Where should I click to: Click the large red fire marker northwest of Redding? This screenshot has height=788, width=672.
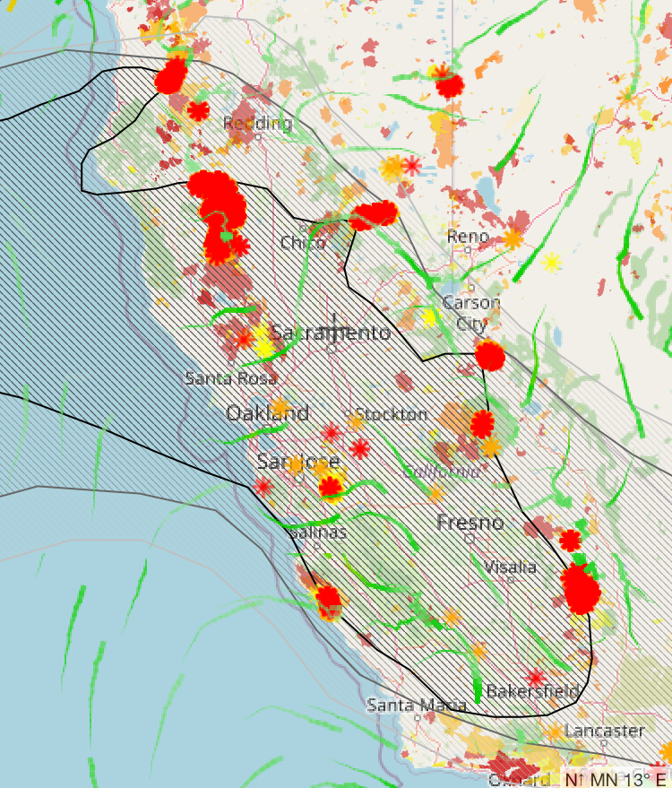click(170, 78)
